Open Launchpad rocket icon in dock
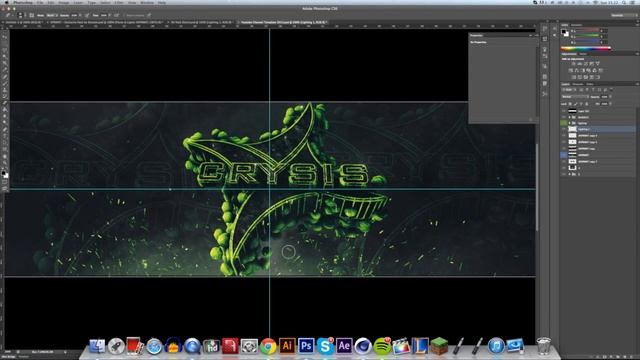Viewport: 640px width, 360px height. pos(116,346)
